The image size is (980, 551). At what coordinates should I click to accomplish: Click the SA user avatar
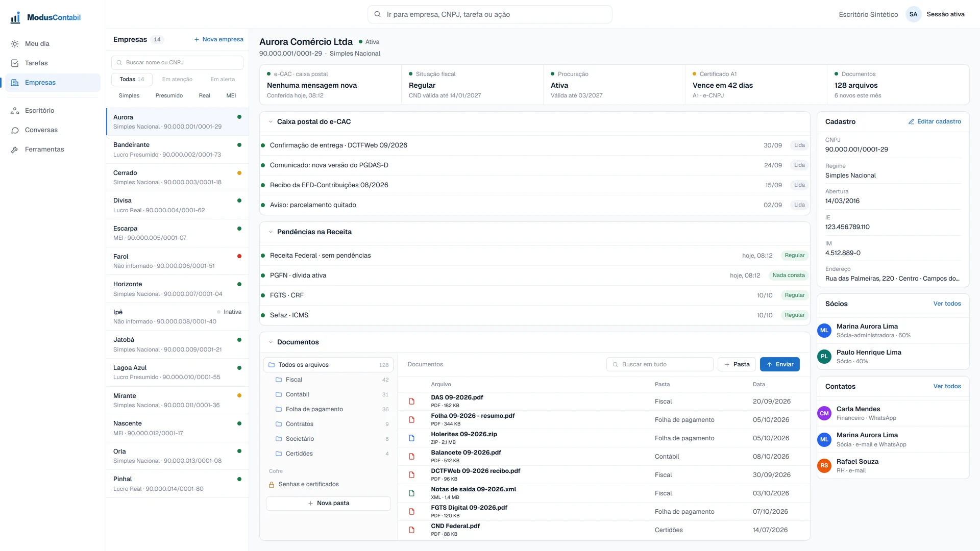913,14
